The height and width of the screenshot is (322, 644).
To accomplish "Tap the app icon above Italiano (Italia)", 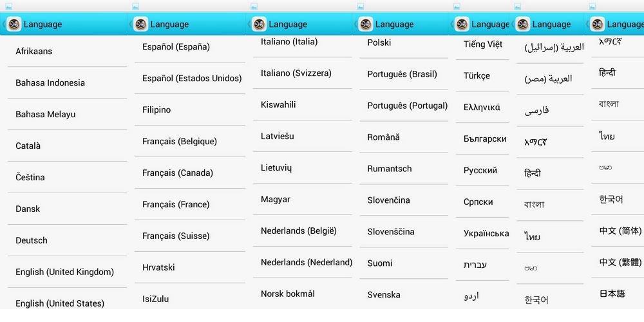I will pyautogui.click(x=259, y=24).
